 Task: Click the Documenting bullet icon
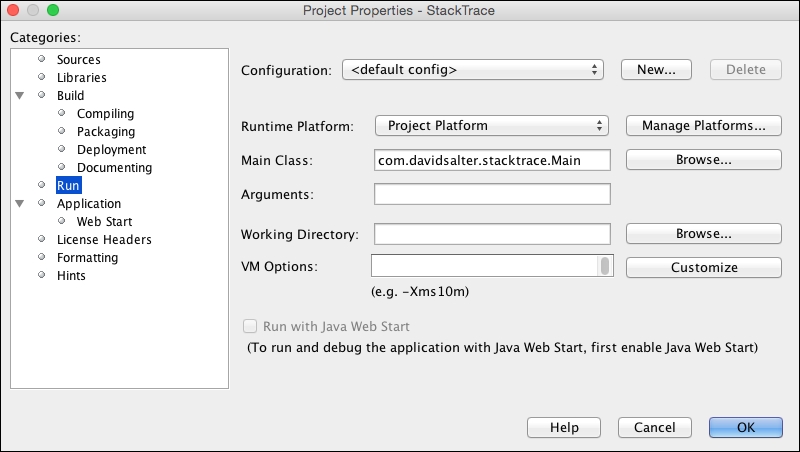62,166
